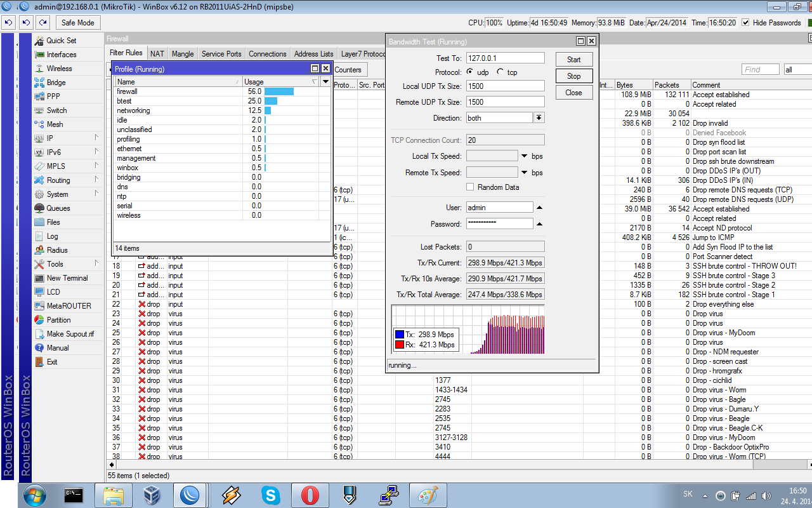The height and width of the screenshot is (508, 812).
Task: Click Exit in the WinBox sidebar
Action: pyautogui.click(x=52, y=362)
